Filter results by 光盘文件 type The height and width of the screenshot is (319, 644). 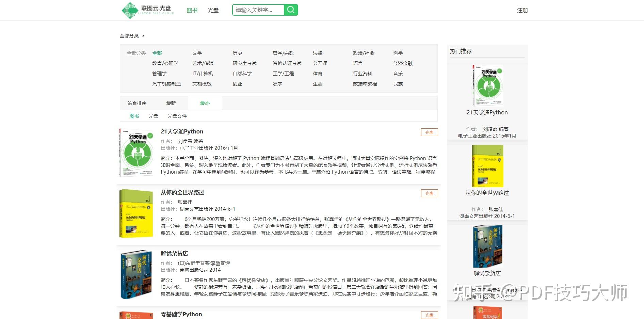coord(177,116)
